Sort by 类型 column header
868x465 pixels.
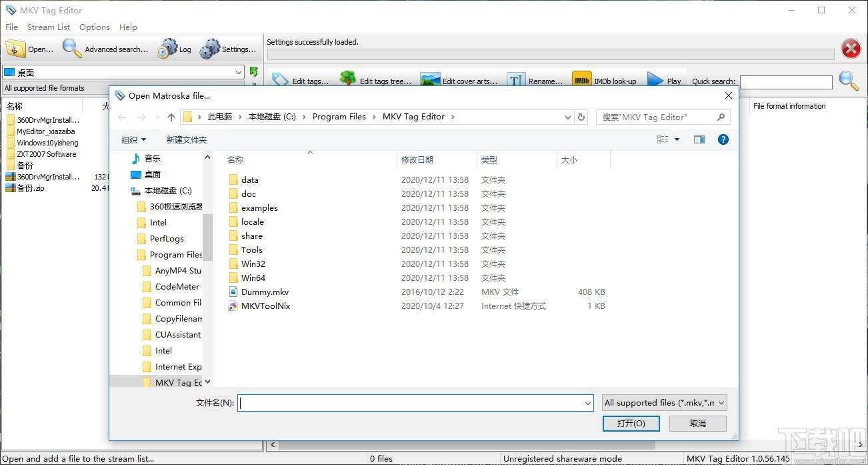pos(516,159)
